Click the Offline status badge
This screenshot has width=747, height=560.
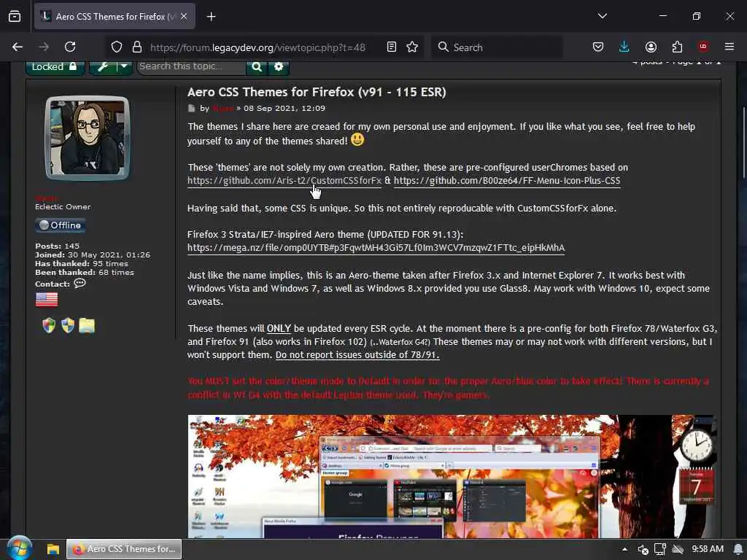[x=61, y=225]
